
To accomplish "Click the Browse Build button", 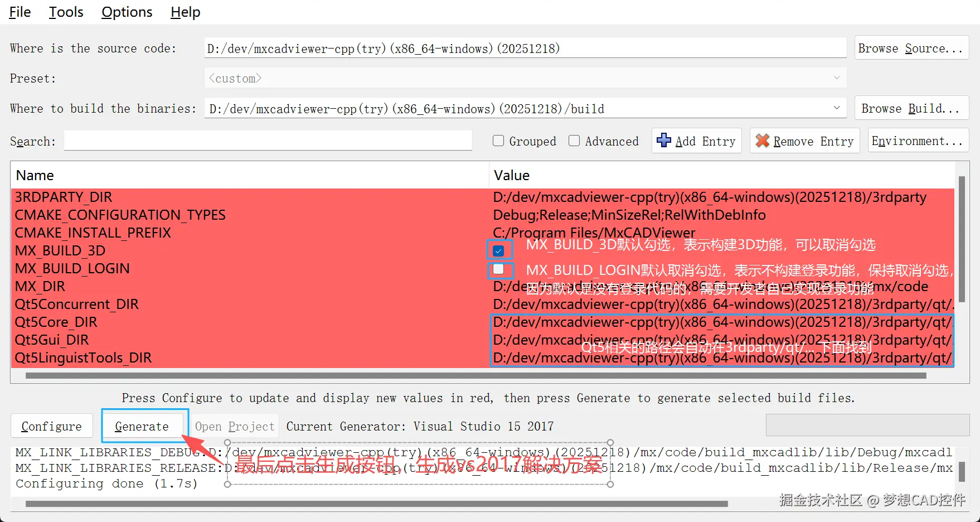I will pos(911,108).
